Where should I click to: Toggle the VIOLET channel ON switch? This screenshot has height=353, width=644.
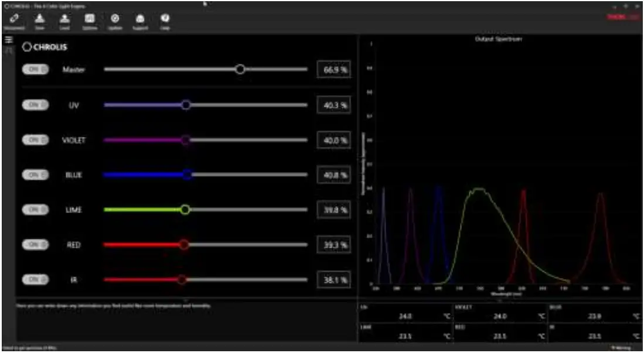(x=35, y=139)
